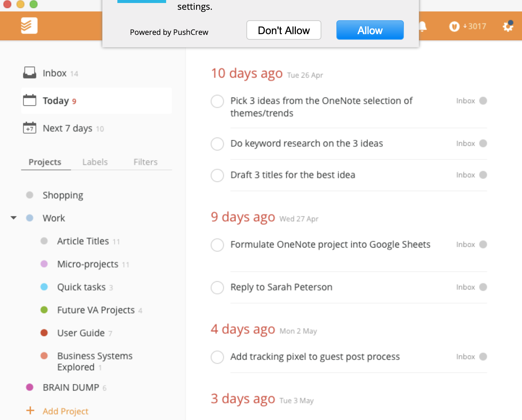Open the Next 7 days calendar icon
Image resolution: width=522 pixels, height=420 pixels.
pyautogui.click(x=30, y=128)
